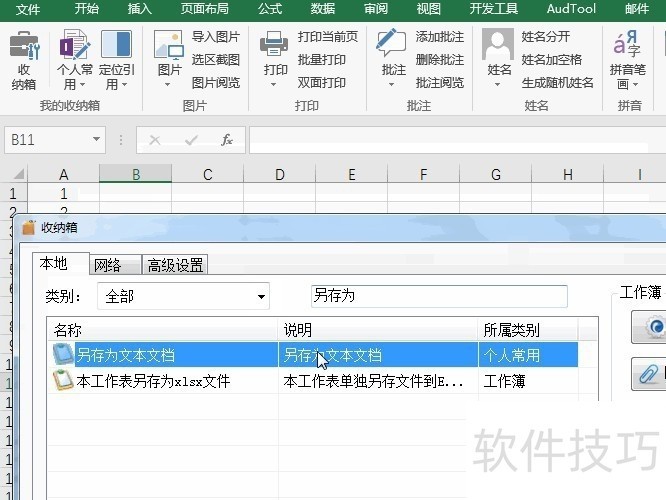Select the 另存为文本文档 list row name
The image size is (666, 500).
(125, 355)
